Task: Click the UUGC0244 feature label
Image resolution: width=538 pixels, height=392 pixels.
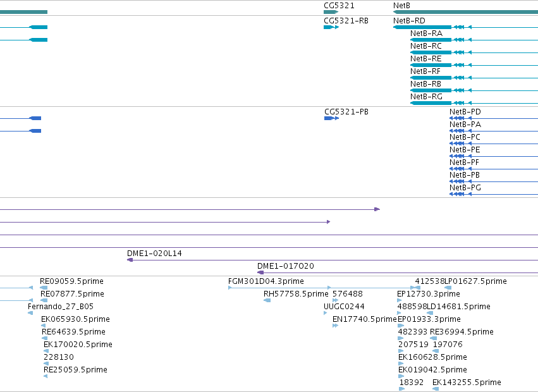Action: click(x=344, y=307)
